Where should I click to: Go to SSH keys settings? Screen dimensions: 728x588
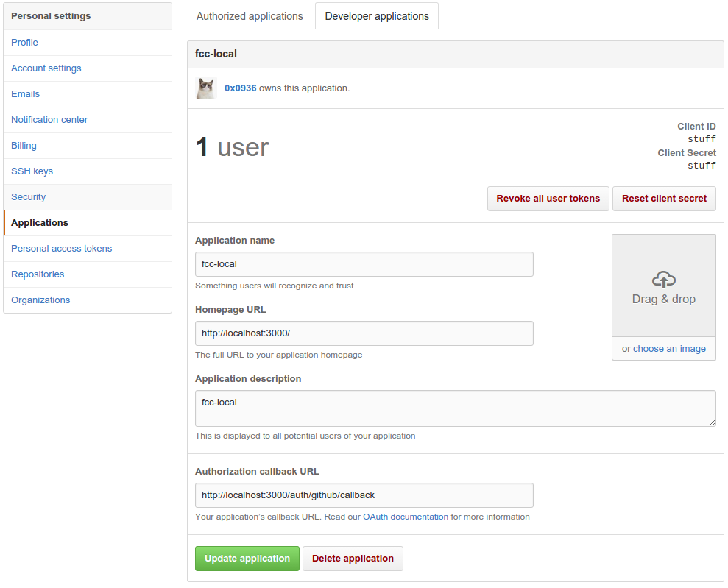(32, 171)
